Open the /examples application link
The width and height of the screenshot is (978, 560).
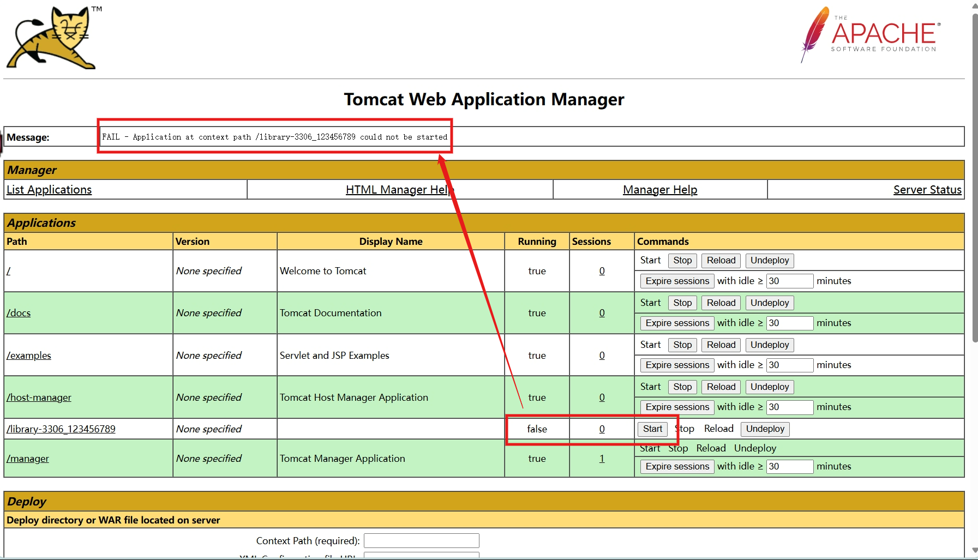pos(29,356)
